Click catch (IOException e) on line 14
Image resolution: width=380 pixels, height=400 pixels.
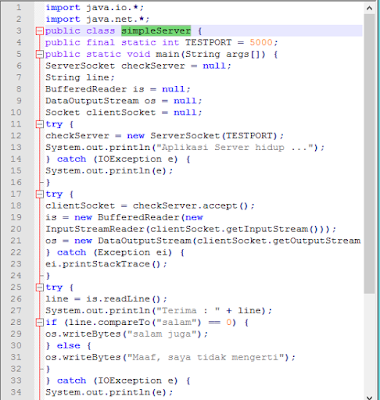pyautogui.click(x=118, y=159)
